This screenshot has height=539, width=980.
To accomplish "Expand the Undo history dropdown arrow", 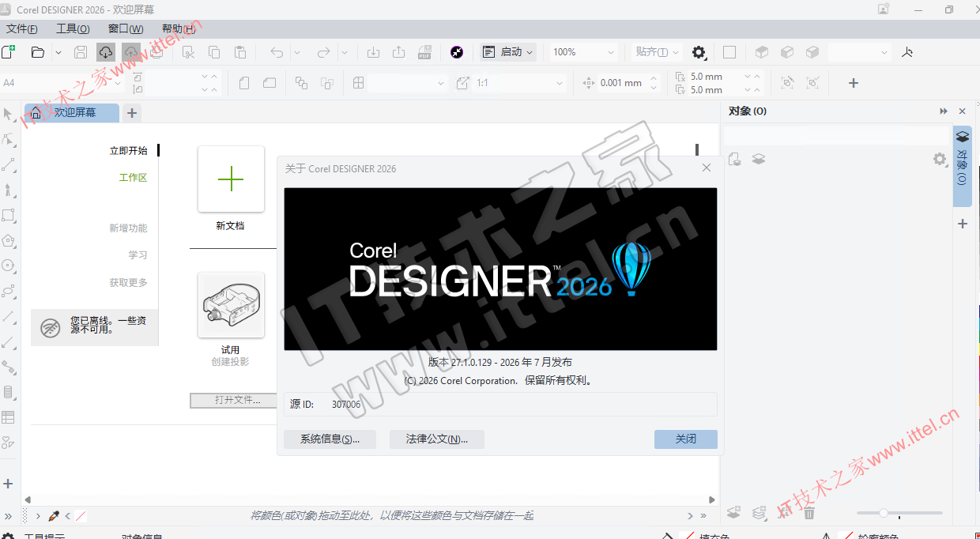I will pyautogui.click(x=297, y=52).
